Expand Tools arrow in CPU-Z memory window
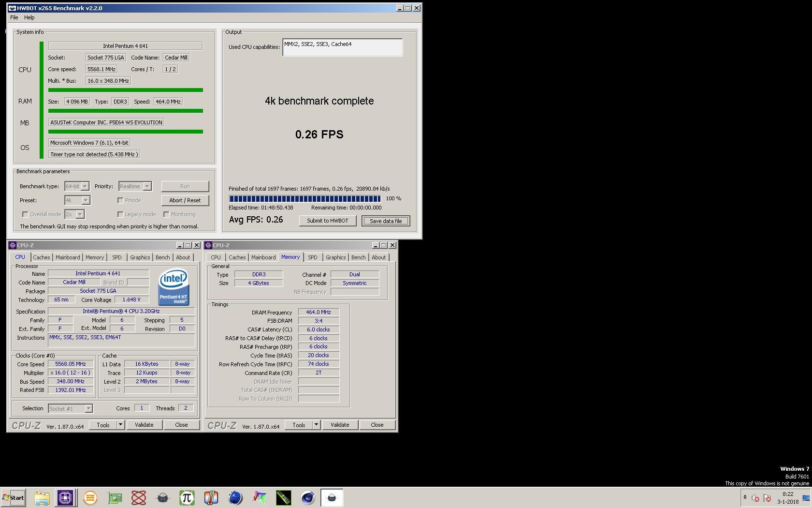The width and height of the screenshot is (812, 508). point(317,425)
